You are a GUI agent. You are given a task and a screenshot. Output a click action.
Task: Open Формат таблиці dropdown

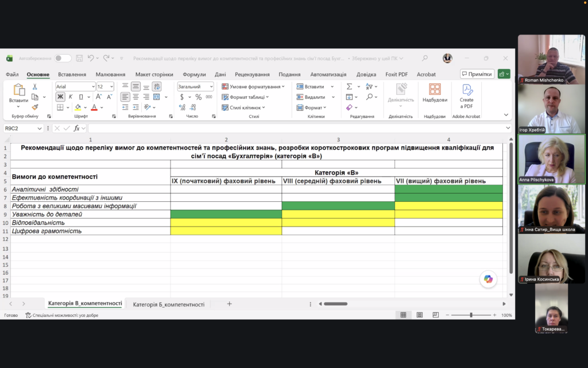(245, 97)
